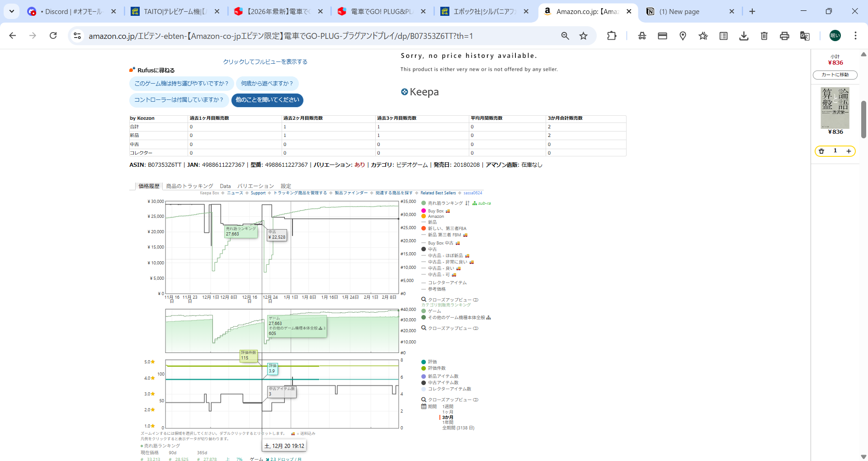This screenshot has height=461, width=868.
Task: Open the payment card toolbar icon
Action: tap(662, 36)
